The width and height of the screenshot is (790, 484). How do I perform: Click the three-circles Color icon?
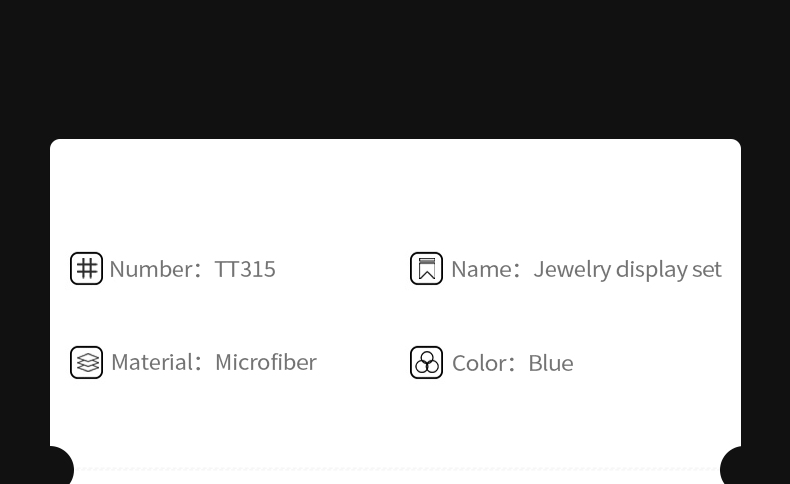[x=426, y=362]
